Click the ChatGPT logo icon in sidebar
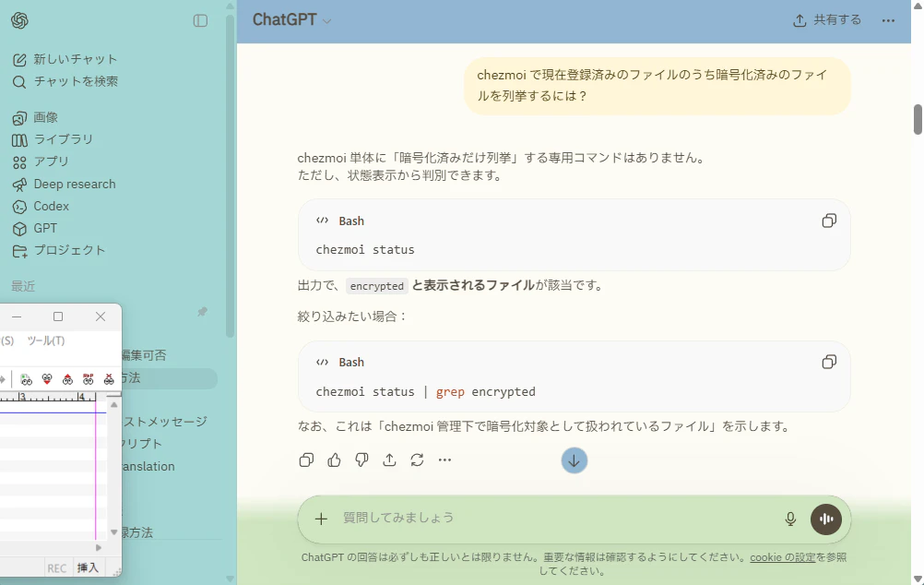 19,20
